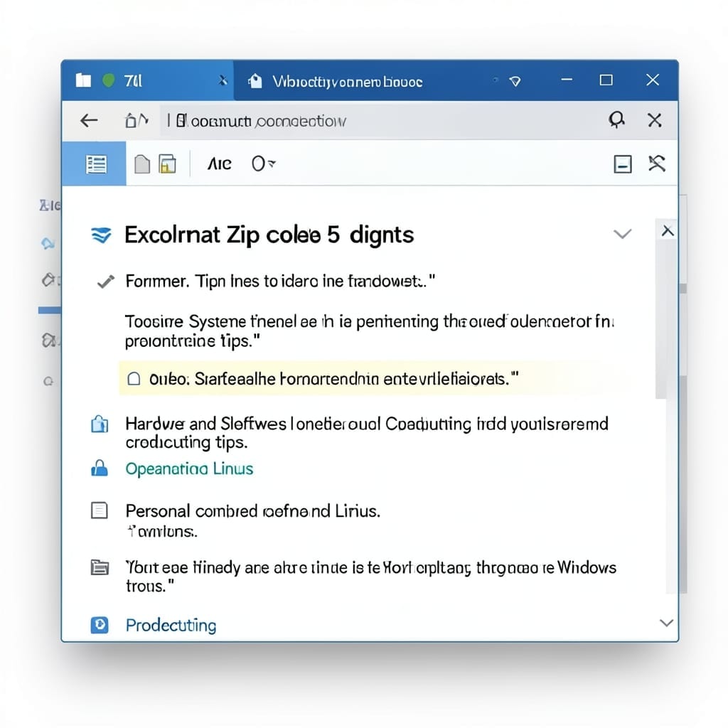This screenshot has width=728, height=728.
Task: Click the blue square icon beside Prodecuting
Action: click(100, 625)
